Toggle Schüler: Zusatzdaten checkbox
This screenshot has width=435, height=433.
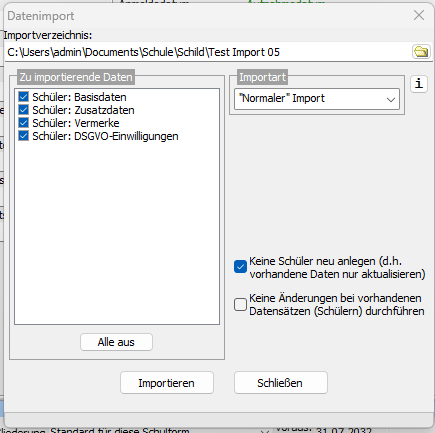tap(23, 110)
